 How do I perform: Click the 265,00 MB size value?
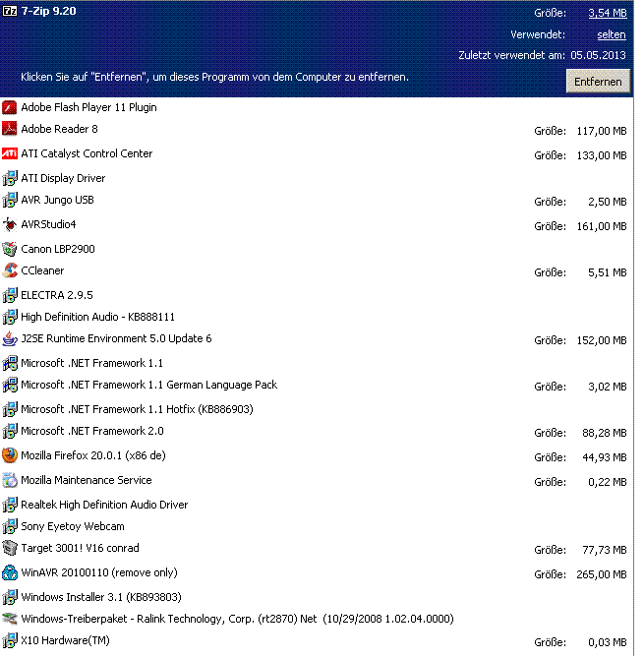click(602, 574)
